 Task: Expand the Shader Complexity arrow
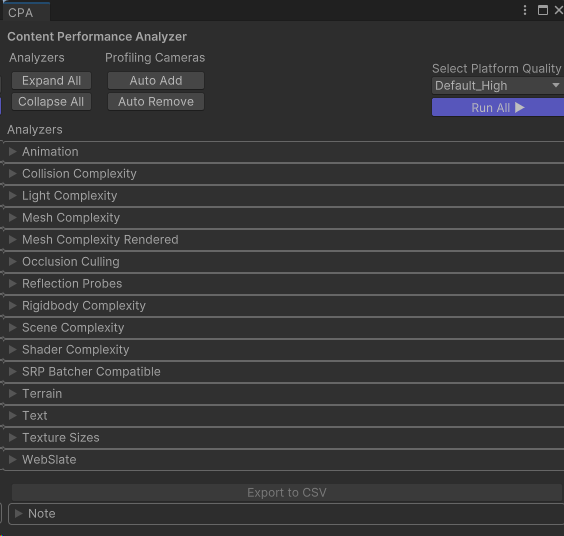(x=13, y=349)
